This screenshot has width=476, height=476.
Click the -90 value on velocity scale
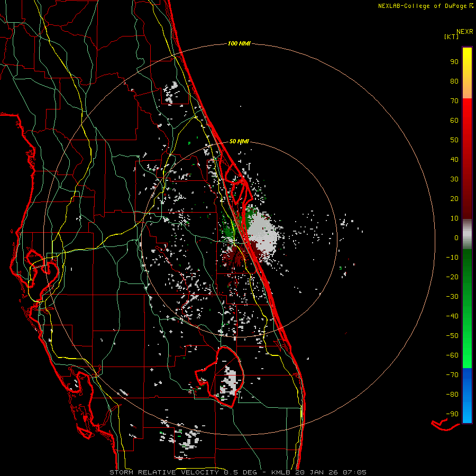452,414
